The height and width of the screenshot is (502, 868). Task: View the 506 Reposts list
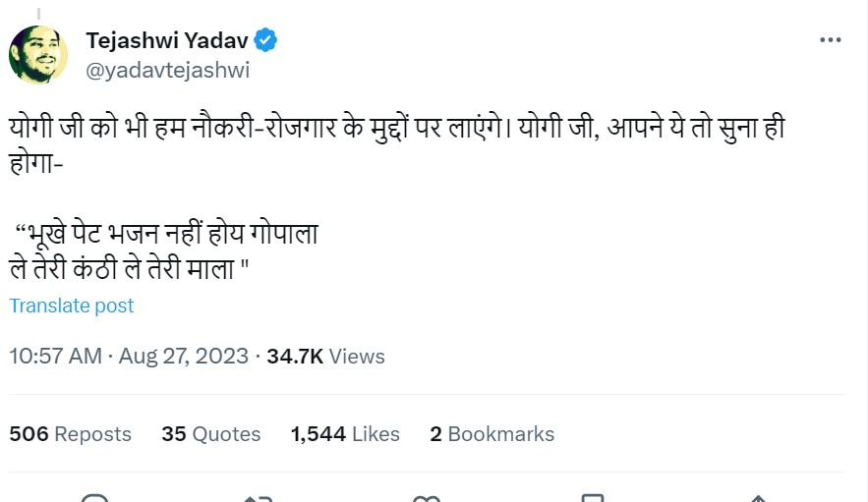[70, 433]
